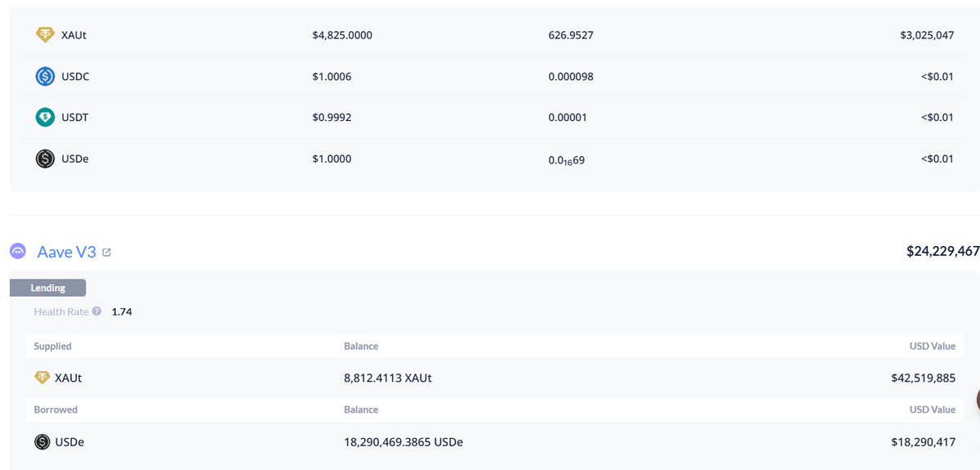Click the USDe icon in the $1.0000 price row
Viewport: 980px width, 470px height.
(45, 159)
